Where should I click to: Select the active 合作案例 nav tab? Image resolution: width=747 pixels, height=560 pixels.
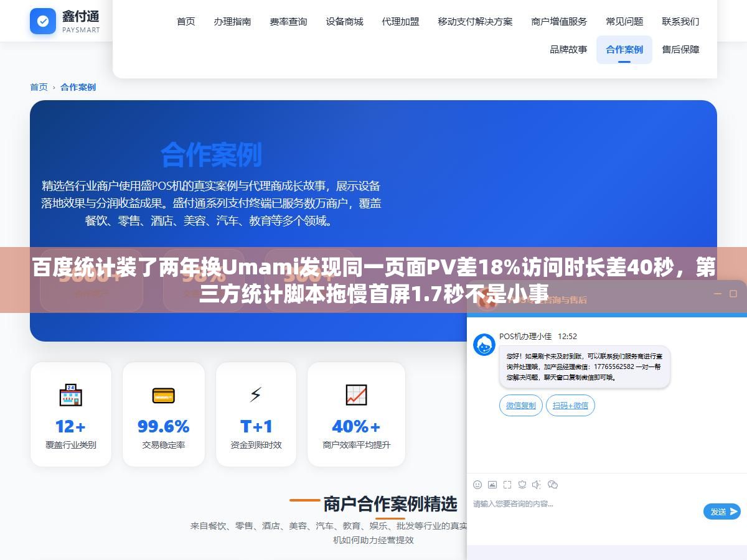[x=624, y=49]
